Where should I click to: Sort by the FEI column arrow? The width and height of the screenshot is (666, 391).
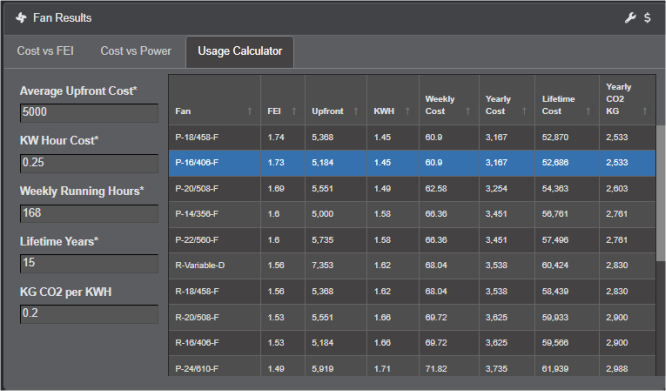click(294, 111)
